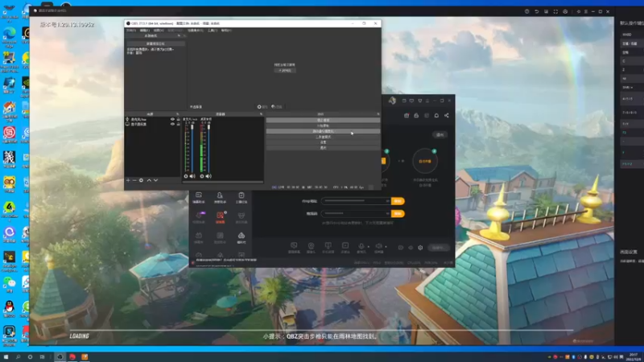
Task: Copy the stream key with the orange button
Action: pos(398,214)
